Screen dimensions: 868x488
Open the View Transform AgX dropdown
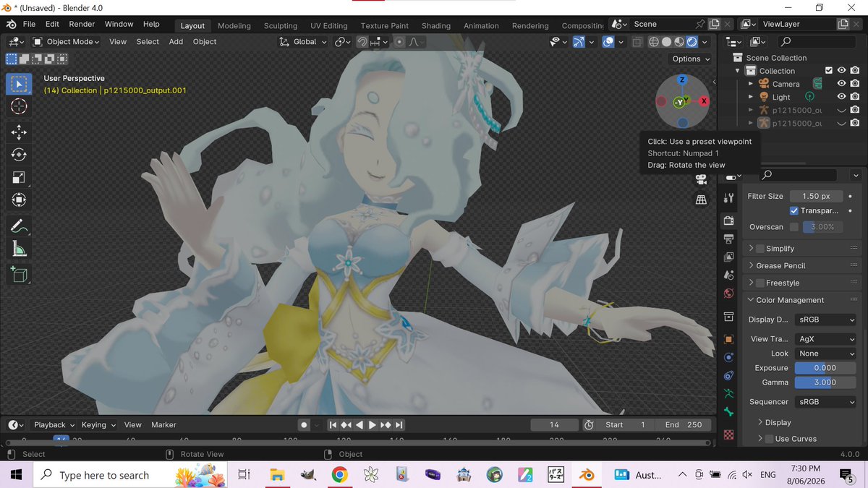825,339
